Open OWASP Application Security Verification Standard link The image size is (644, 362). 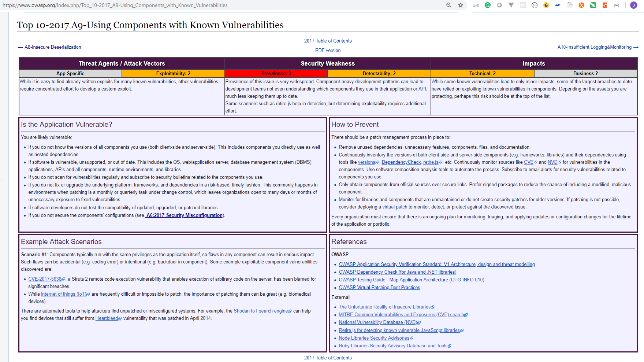(x=437, y=264)
